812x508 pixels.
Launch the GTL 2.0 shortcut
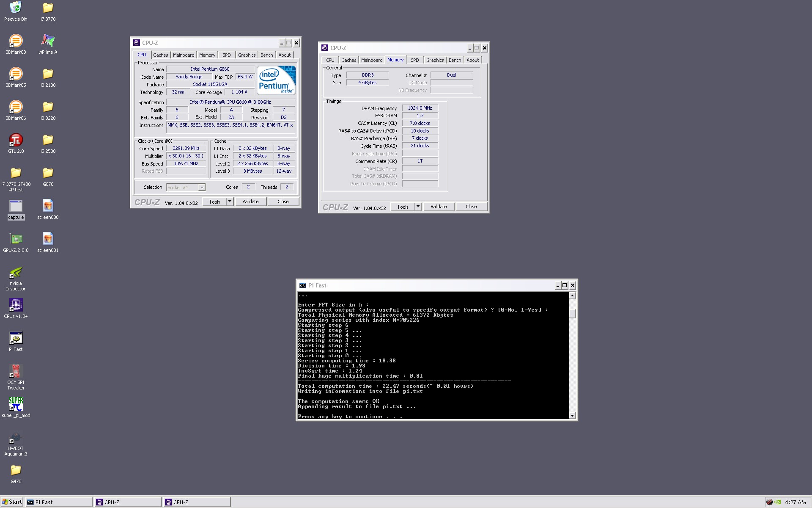(16, 143)
